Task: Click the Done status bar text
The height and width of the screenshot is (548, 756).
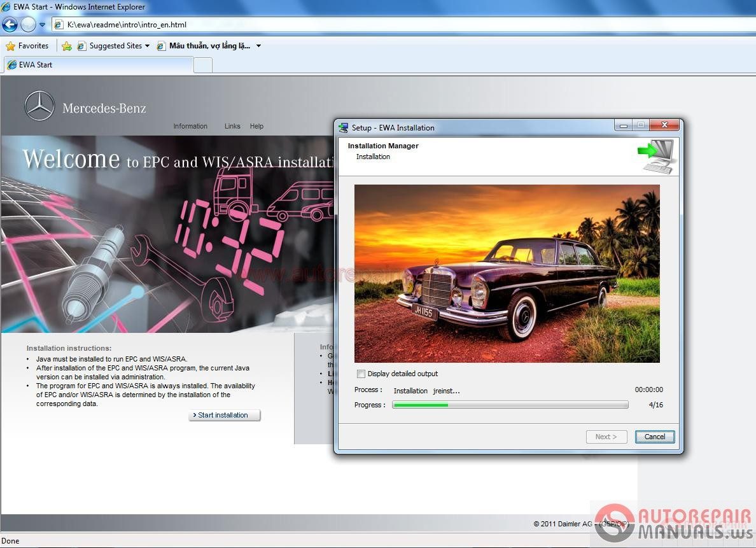Action: [10, 541]
